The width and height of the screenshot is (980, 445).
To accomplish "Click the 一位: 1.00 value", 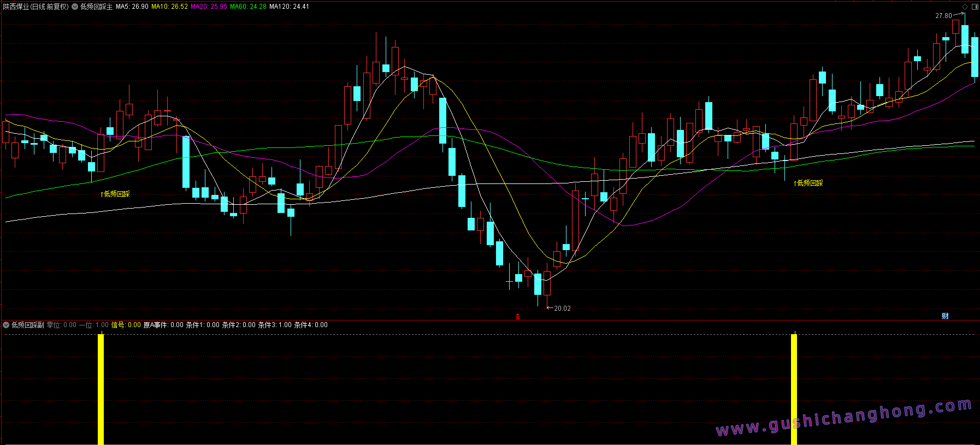I will click(x=94, y=325).
